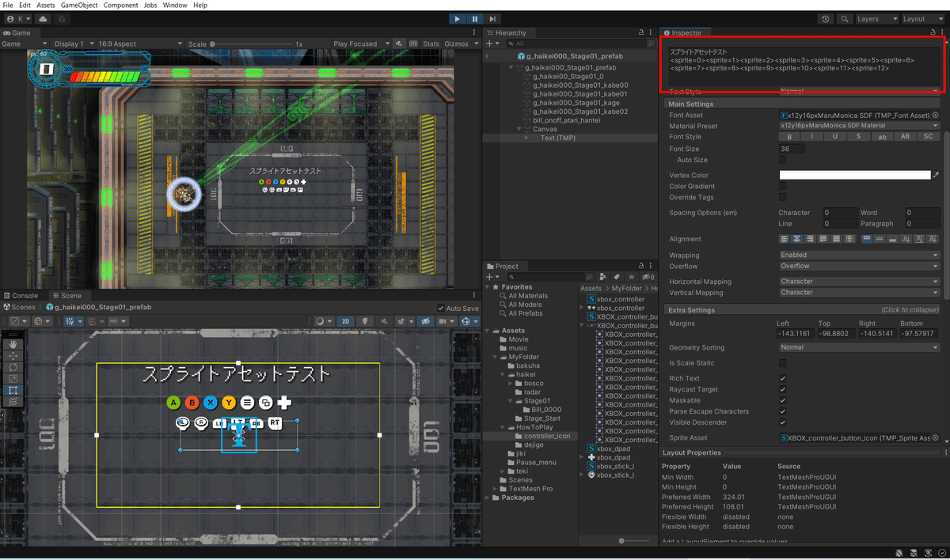Open the Display 1 dropdown

pyautogui.click(x=74, y=44)
